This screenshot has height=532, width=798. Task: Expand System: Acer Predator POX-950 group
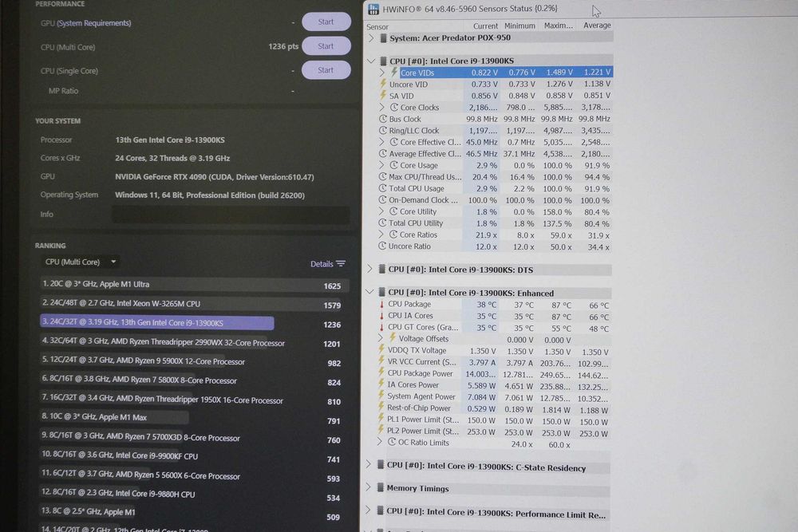371,38
